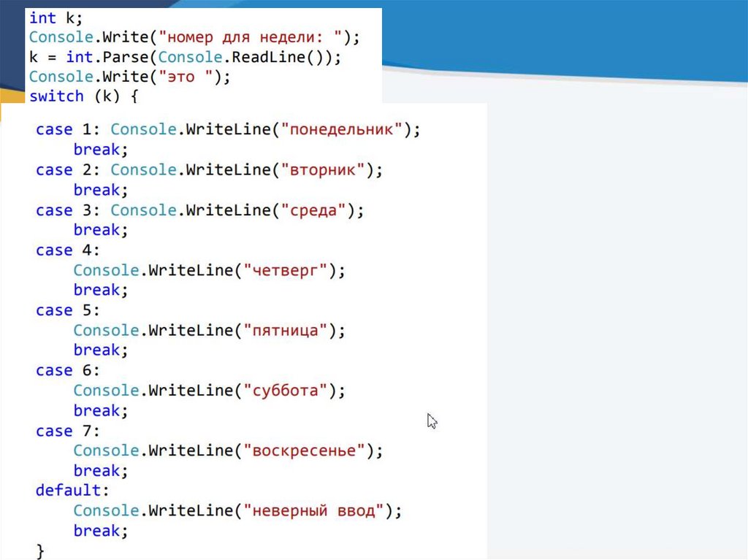
Task: Click the string "неверный ввод"
Action: pos(314,511)
